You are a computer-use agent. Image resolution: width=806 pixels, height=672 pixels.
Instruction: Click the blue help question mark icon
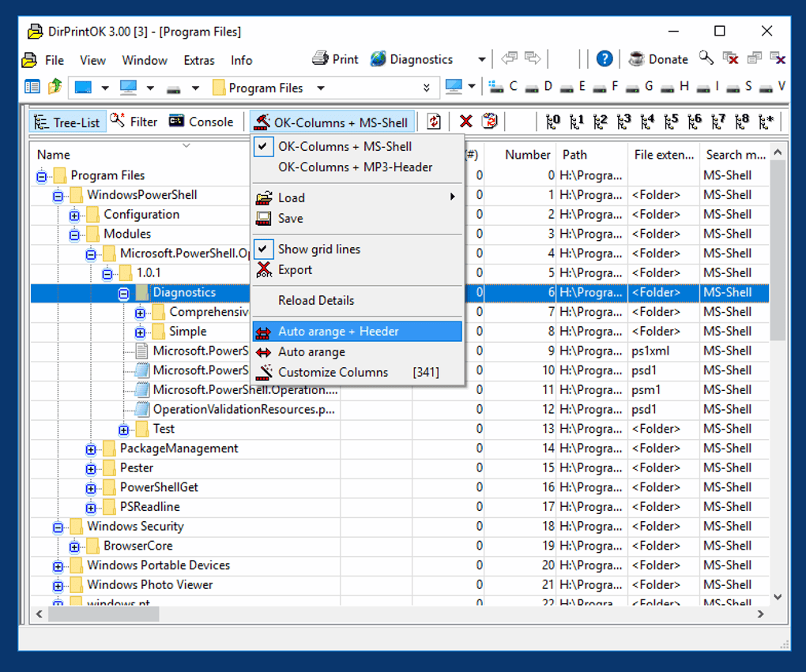(604, 59)
